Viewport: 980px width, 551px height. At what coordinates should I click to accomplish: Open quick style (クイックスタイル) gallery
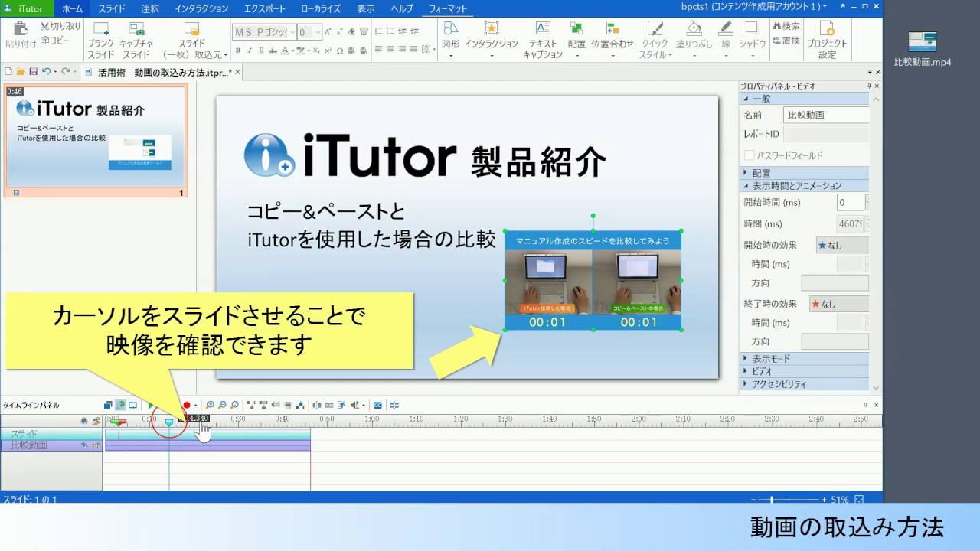655,40
